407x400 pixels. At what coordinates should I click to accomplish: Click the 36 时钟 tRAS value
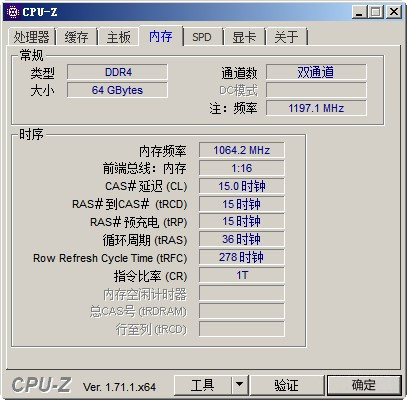(x=242, y=240)
